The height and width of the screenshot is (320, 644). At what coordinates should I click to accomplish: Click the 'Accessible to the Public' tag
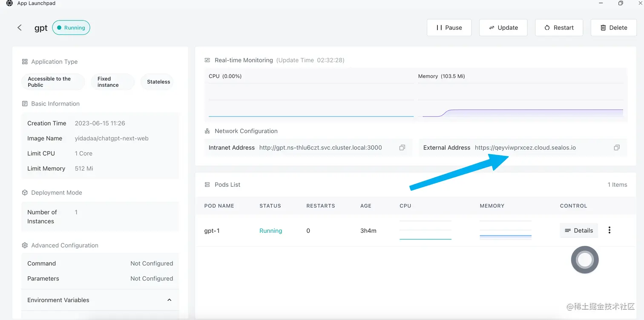click(53, 82)
